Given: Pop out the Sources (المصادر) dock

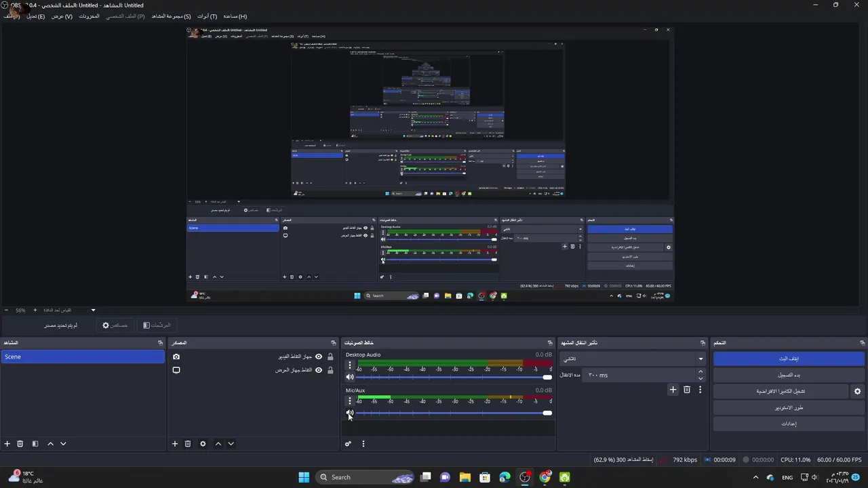Looking at the screenshot, I should pyautogui.click(x=333, y=343).
